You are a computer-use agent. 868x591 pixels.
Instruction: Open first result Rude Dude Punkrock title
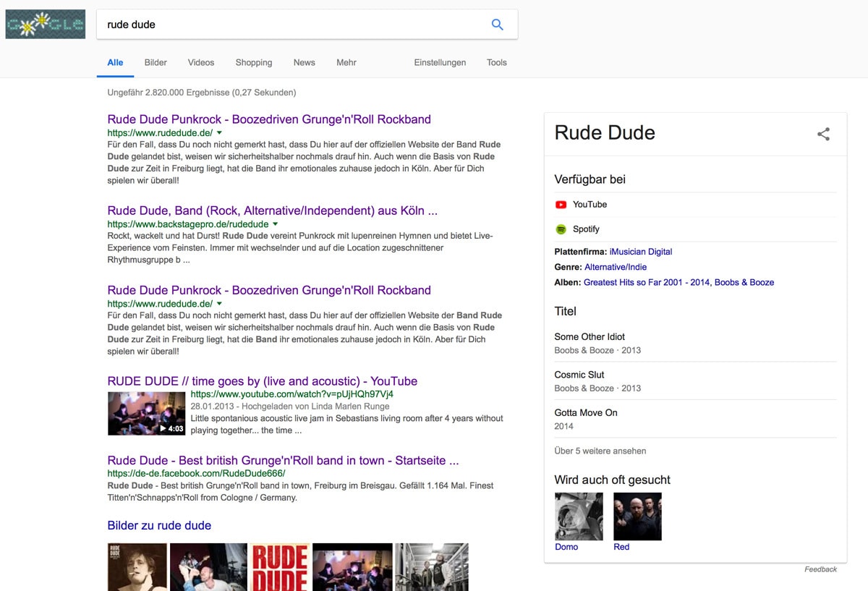click(x=269, y=119)
